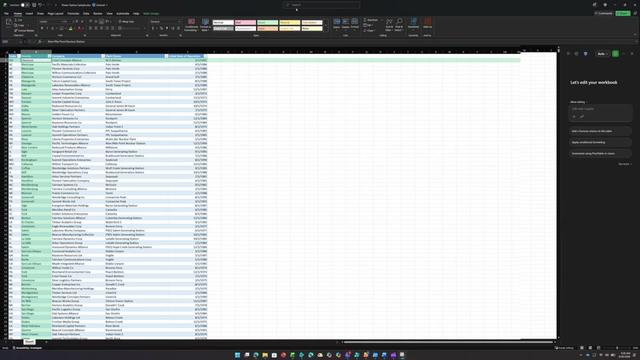Toggle the AutoSave switch
Screen dimensions: 640x360
click(23, 5)
